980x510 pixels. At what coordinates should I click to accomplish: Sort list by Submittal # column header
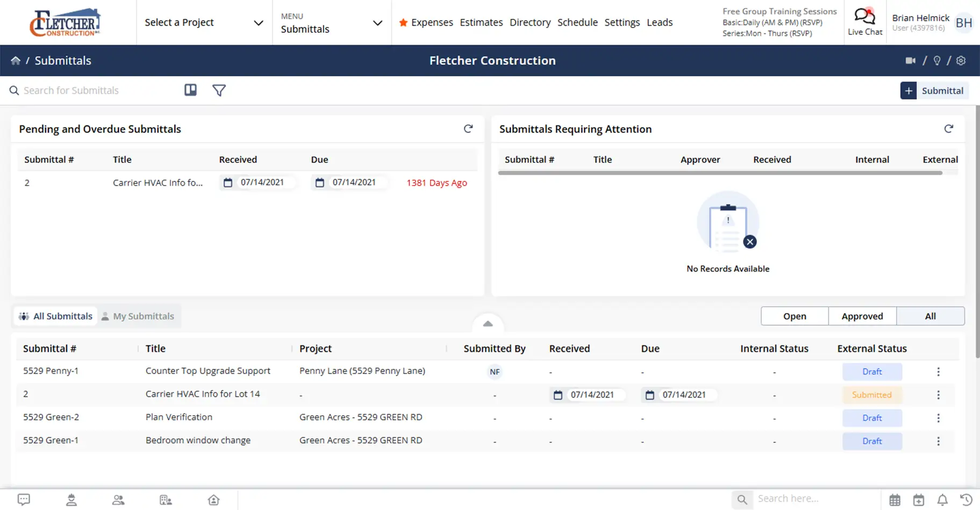(x=49, y=349)
